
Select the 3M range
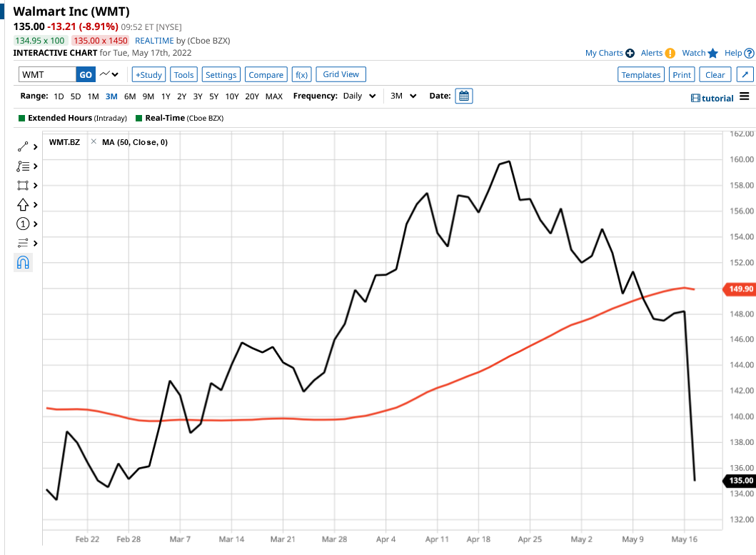[111, 96]
